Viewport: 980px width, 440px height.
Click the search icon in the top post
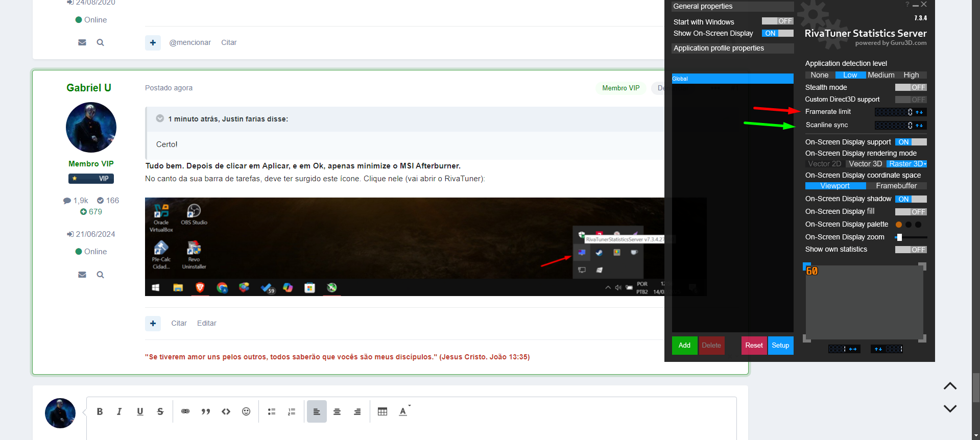click(x=101, y=42)
